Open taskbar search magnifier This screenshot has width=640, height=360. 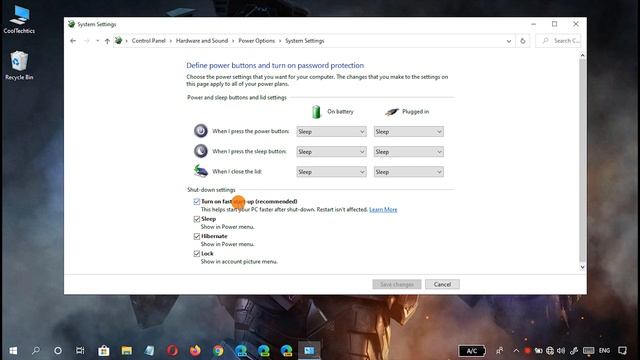36,351
